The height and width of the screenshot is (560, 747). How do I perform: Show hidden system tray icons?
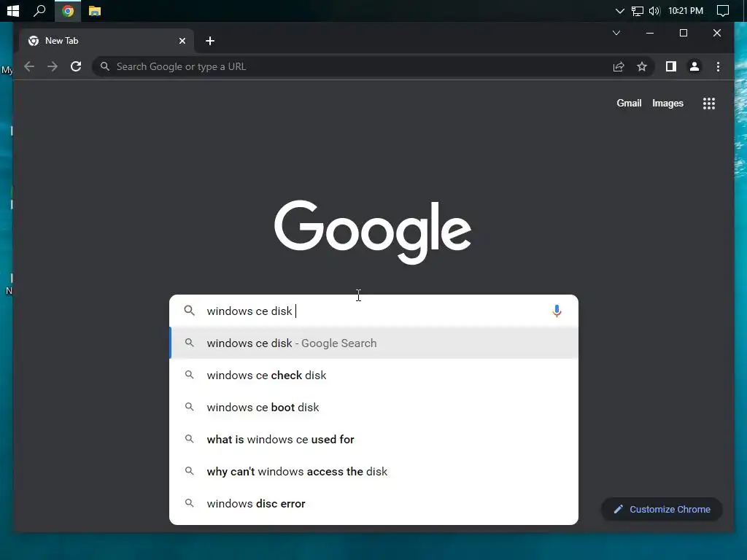click(619, 11)
